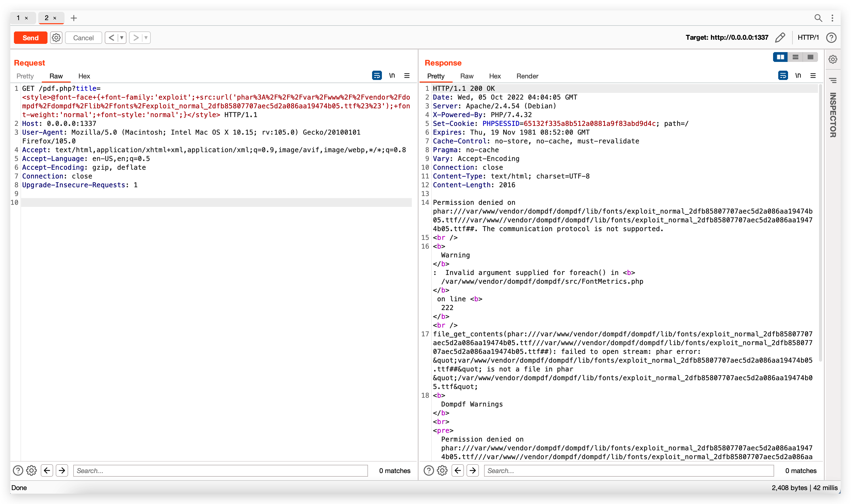Toggle the HTTP/1 protocol selector
The width and height of the screenshot is (851, 504).
pos(808,37)
